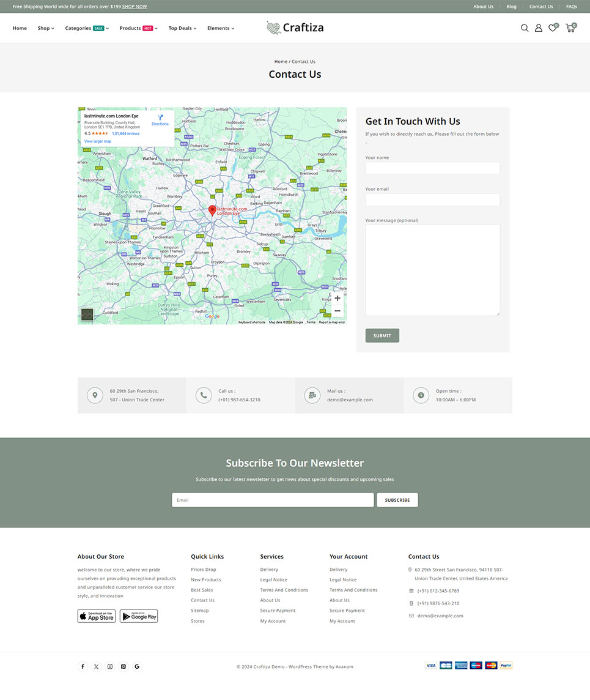
Task: Expand the Categories dropdown menu
Action: tap(87, 28)
